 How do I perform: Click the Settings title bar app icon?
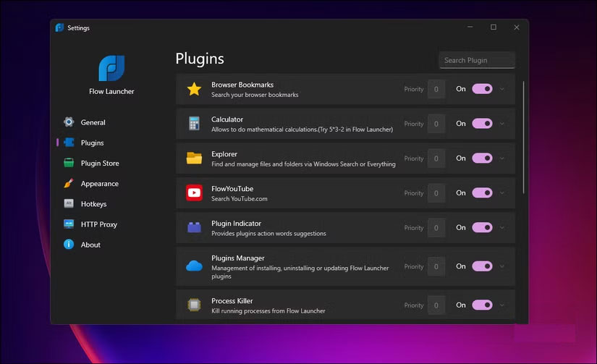[x=59, y=27]
